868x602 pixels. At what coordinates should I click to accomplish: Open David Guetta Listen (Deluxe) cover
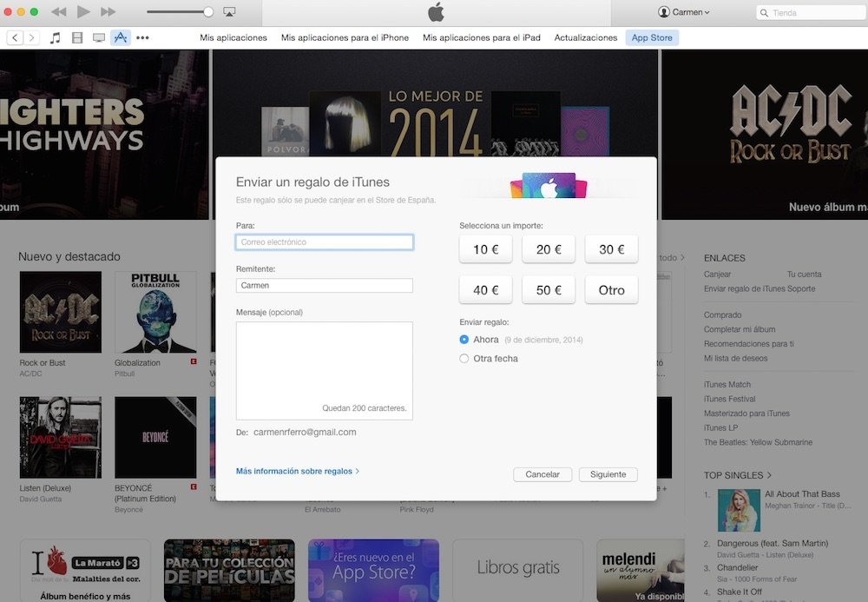click(61, 437)
